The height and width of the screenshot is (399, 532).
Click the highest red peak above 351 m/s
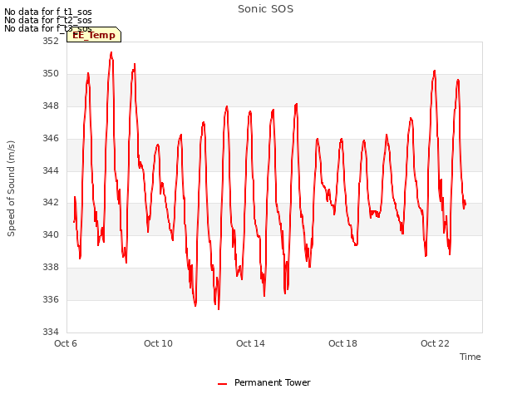111,52
